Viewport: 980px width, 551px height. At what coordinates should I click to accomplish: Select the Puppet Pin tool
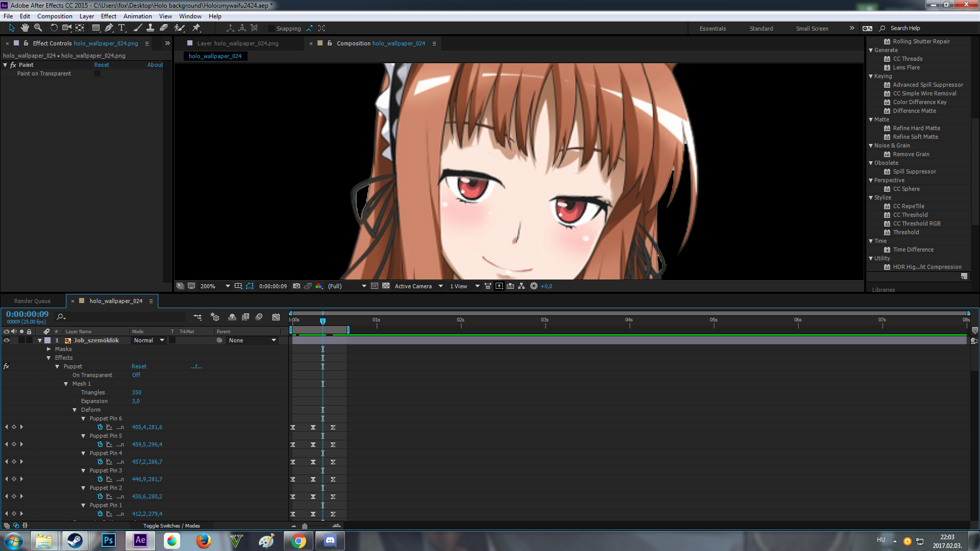(197, 28)
